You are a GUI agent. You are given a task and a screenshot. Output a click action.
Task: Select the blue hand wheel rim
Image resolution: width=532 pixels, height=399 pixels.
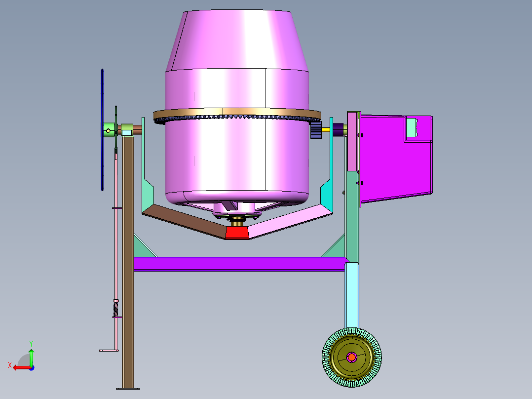click(102, 130)
